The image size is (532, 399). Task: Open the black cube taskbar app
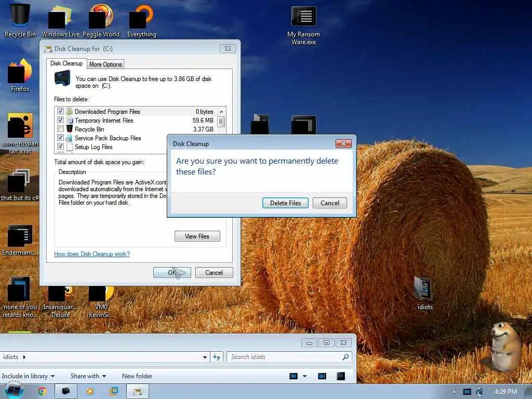coord(66,391)
